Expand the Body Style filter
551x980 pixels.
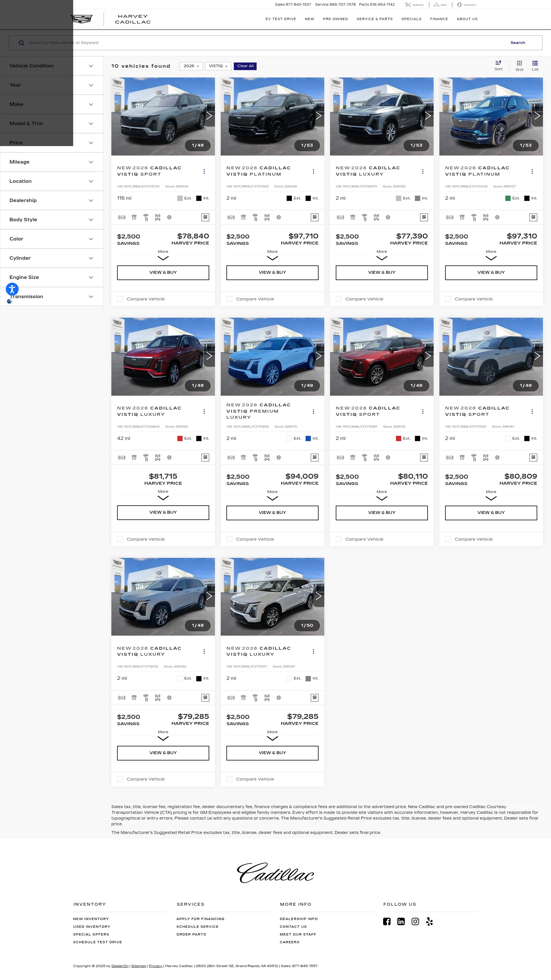click(51, 220)
